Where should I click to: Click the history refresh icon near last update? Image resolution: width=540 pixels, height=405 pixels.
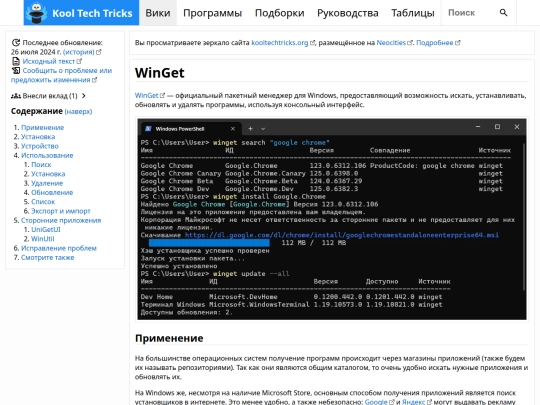[15, 43]
